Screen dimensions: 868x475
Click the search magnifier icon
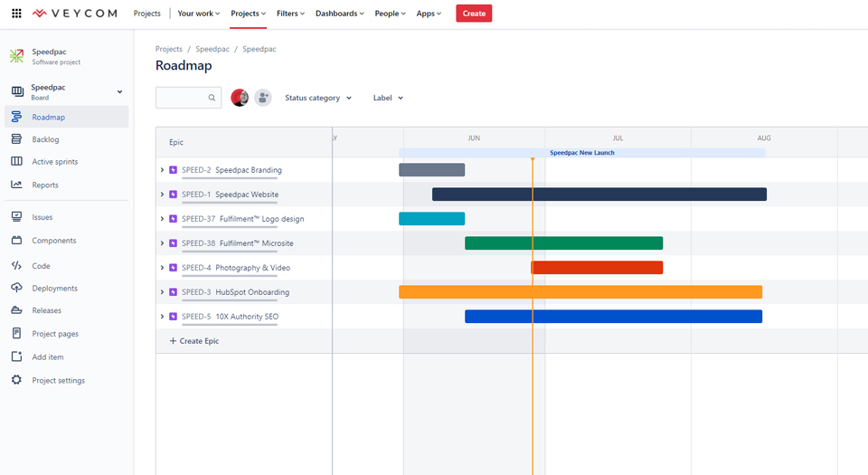(212, 98)
